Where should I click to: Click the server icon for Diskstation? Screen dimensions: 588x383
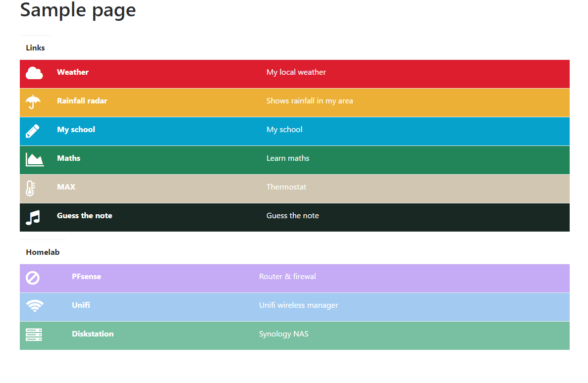(x=34, y=335)
